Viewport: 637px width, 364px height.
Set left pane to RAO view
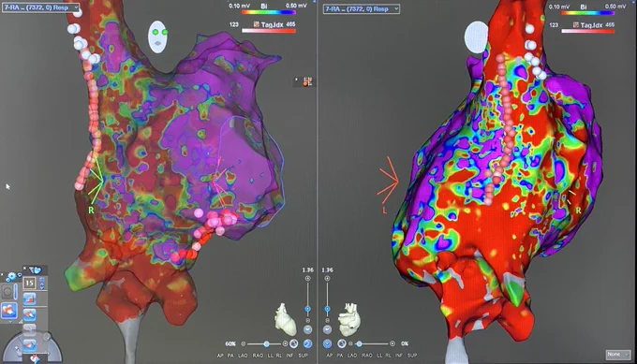click(x=258, y=356)
